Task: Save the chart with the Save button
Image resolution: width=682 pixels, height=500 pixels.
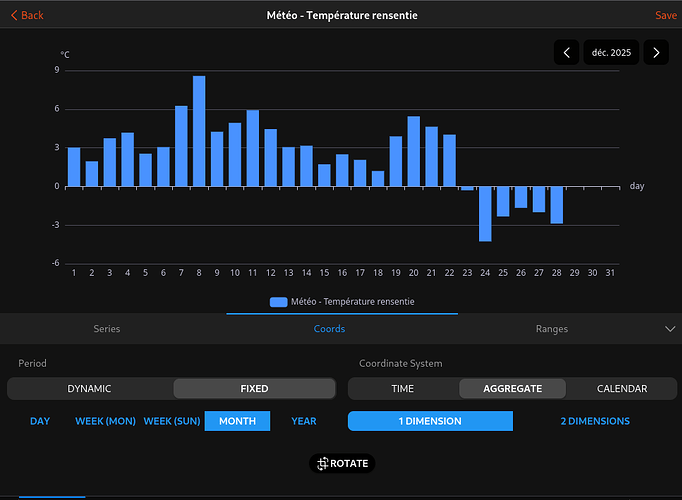Action: [x=665, y=15]
